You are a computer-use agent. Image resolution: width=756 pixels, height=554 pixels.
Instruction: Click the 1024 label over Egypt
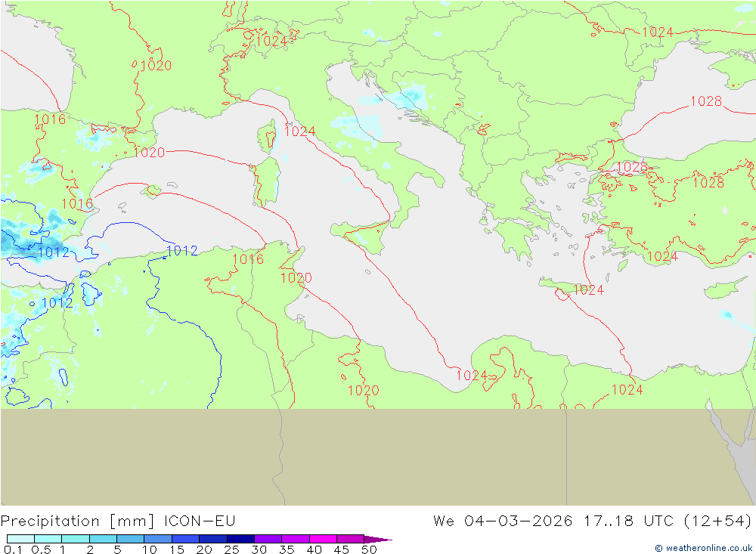[x=627, y=389]
